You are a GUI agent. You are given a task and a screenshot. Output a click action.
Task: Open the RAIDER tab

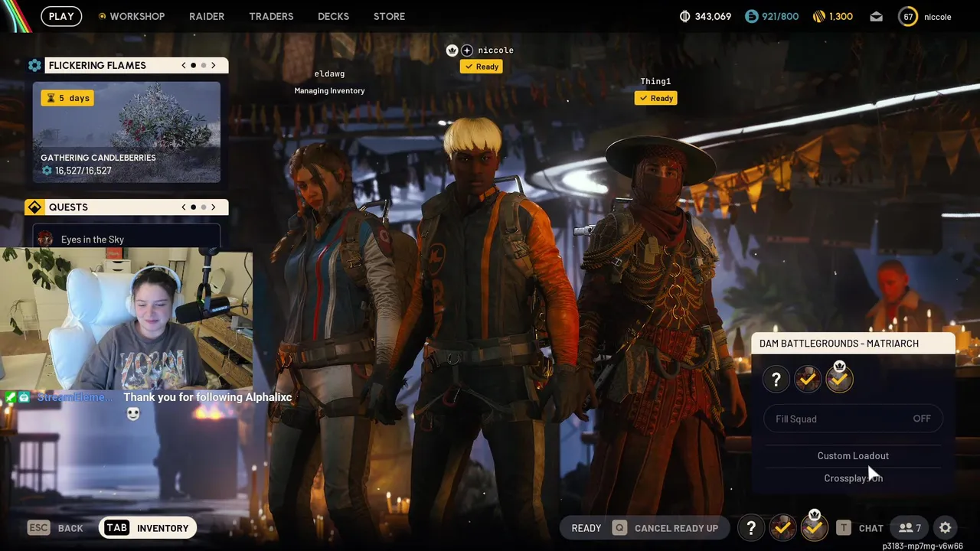coord(207,16)
